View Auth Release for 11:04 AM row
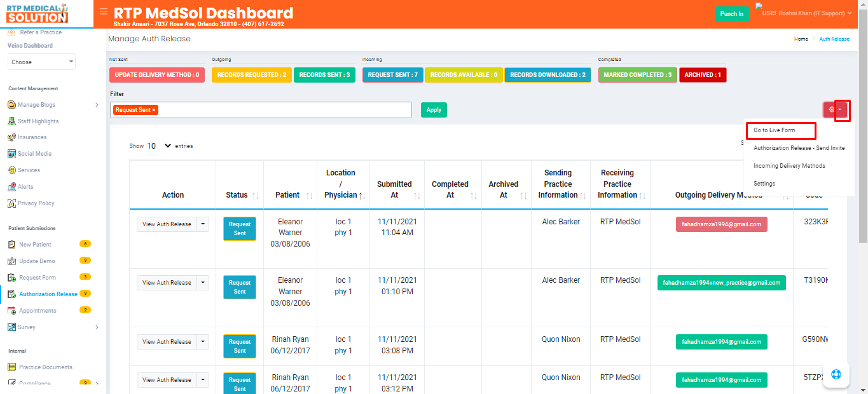The image size is (868, 394). (167, 224)
